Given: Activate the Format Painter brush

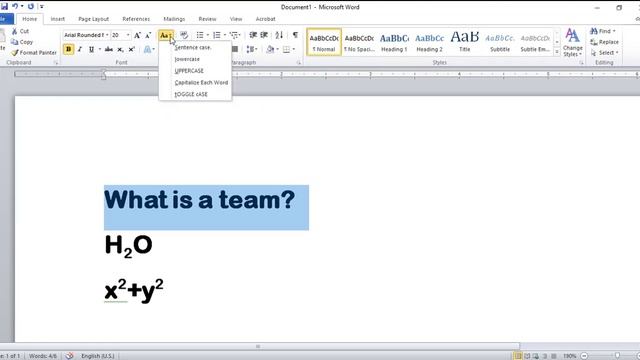Looking at the screenshot, I should point(15,52).
